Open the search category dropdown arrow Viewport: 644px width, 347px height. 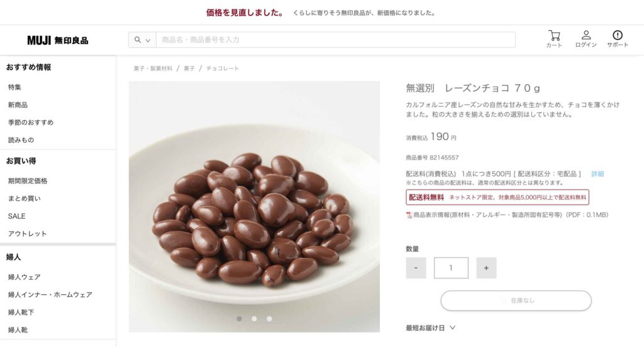[x=148, y=40]
